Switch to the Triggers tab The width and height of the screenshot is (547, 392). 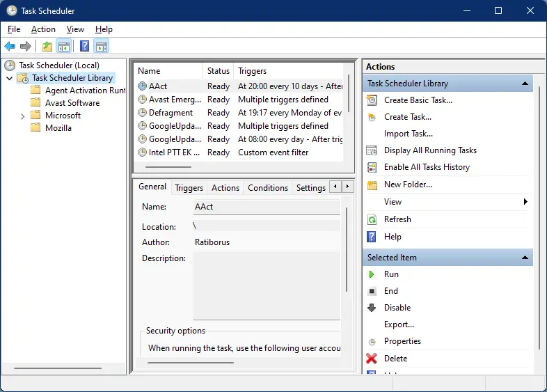coord(189,188)
